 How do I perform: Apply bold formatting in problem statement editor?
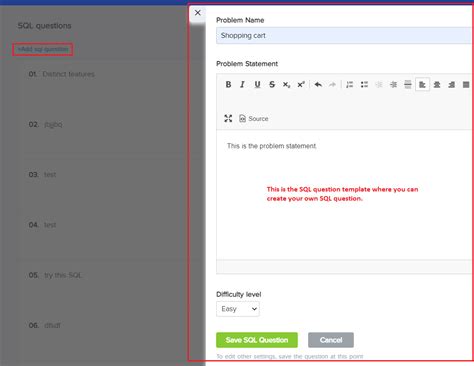coord(228,85)
